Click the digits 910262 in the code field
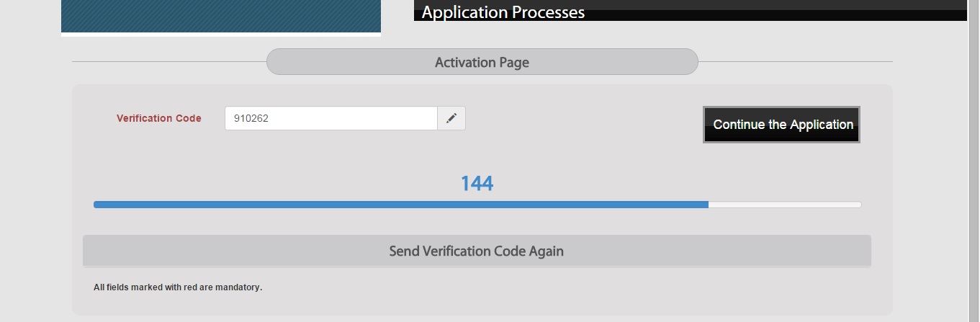The image size is (980, 322). tap(251, 119)
